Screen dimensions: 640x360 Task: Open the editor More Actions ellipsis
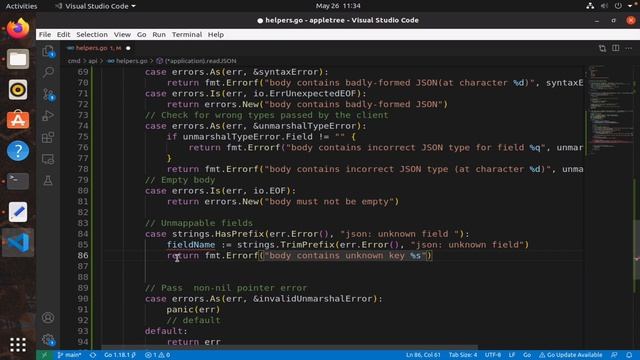629,48
